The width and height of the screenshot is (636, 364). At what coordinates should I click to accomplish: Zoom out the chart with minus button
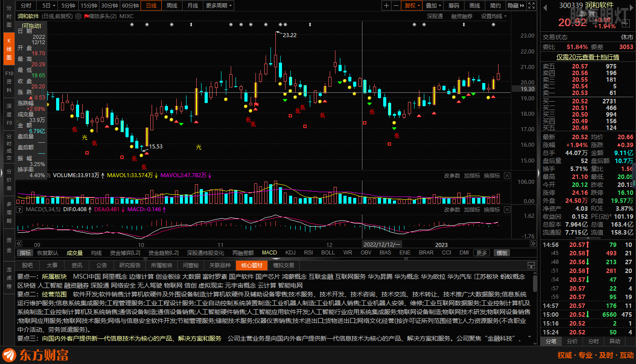pyautogui.click(x=396, y=6)
